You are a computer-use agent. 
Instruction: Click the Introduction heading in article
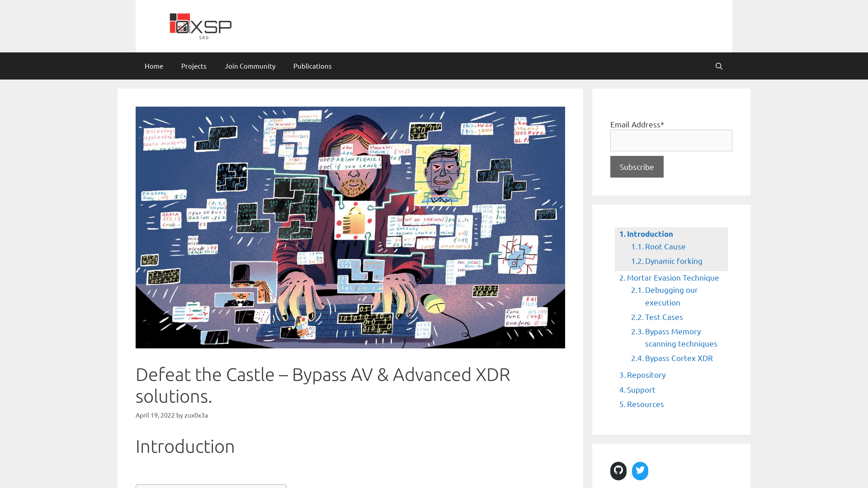185,446
